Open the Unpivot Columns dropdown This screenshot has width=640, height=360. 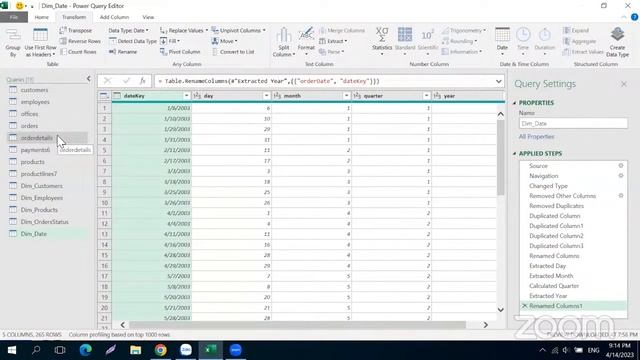[x=238, y=31]
